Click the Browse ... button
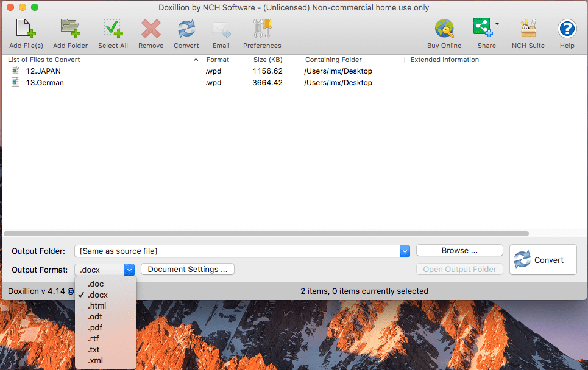This screenshot has height=370, width=588. coord(459,251)
